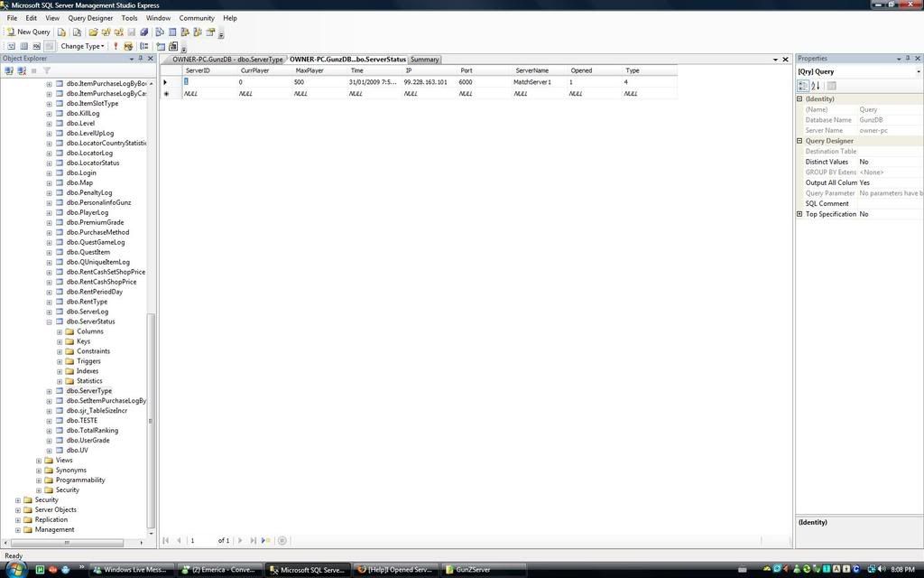Click the IP cell 99.228.163.101
This screenshot has height=578, width=924.
pyautogui.click(x=429, y=82)
